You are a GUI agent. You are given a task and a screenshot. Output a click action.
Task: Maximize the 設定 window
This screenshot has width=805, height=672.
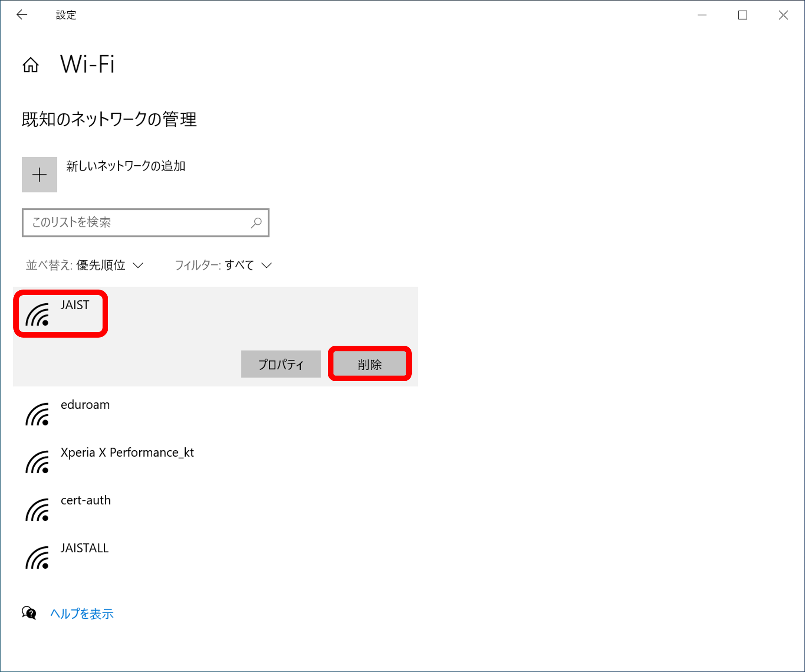coord(742,15)
